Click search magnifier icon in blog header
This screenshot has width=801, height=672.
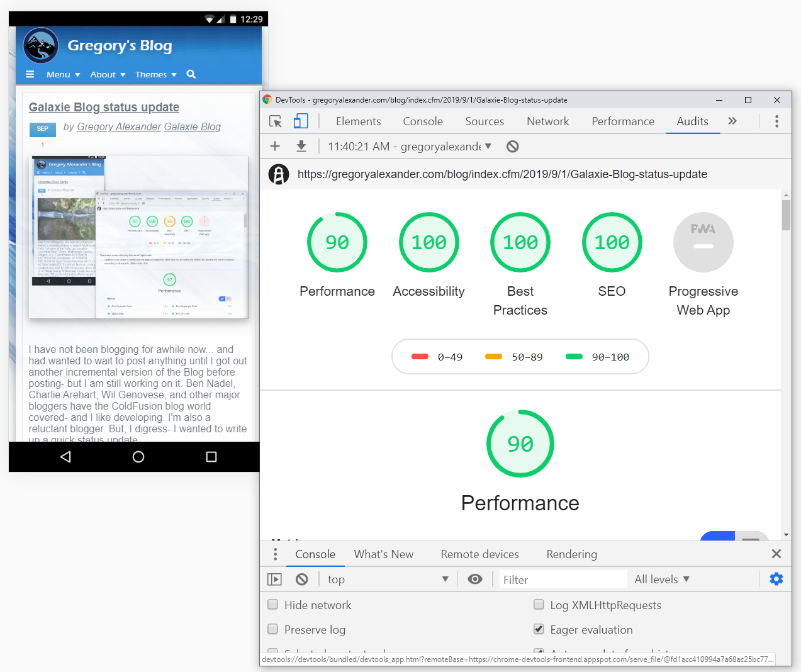click(x=191, y=74)
